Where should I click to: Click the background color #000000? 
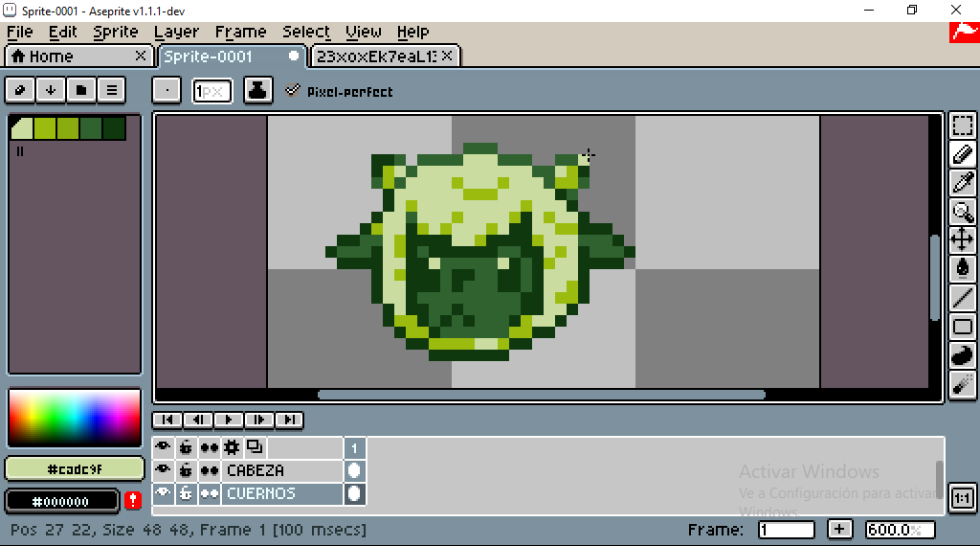[x=61, y=502]
